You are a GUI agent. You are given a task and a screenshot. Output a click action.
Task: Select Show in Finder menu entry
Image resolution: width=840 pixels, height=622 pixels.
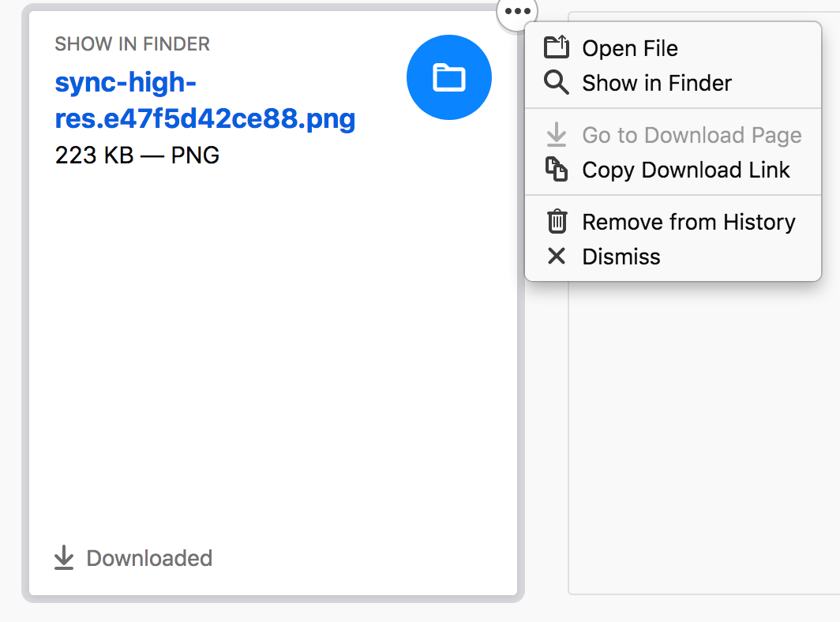click(673, 83)
